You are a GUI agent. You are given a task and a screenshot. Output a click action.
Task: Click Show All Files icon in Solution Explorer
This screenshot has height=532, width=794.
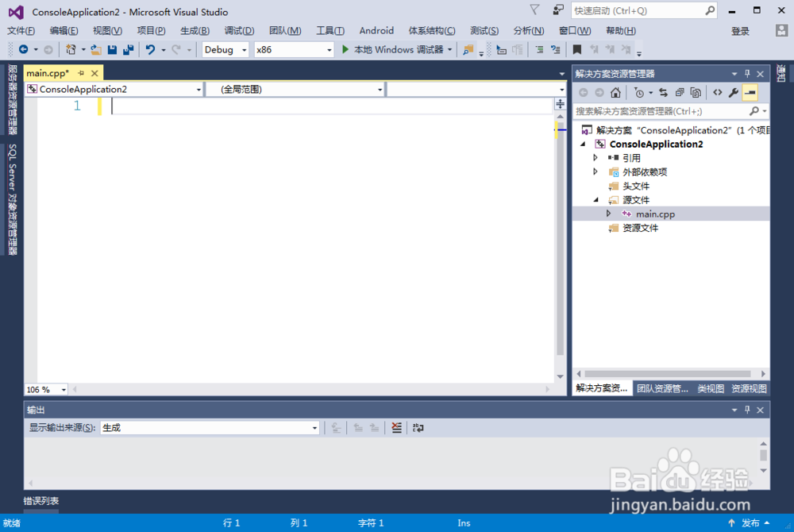696,93
